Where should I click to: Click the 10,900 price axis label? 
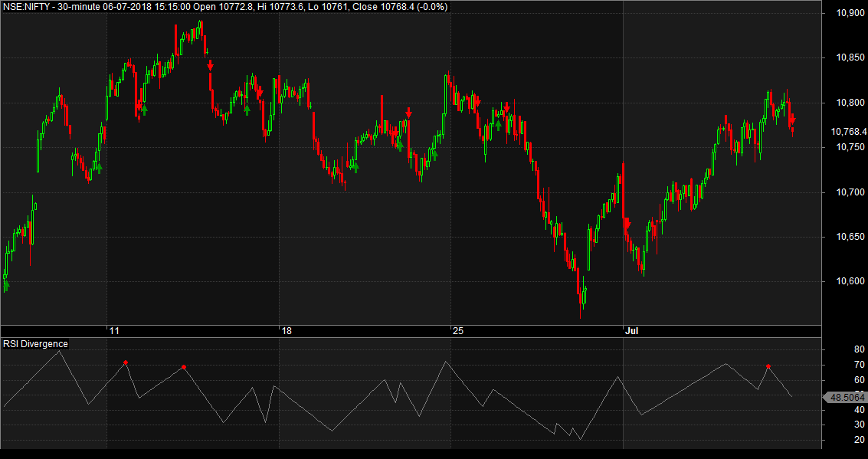pos(851,13)
